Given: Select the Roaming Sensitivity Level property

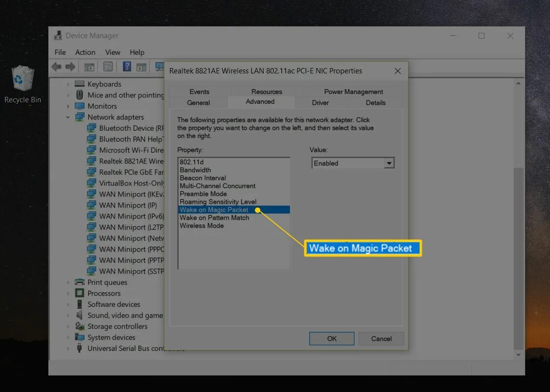Looking at the screenshot, I should pyautogui.click(x=234, y=202).
